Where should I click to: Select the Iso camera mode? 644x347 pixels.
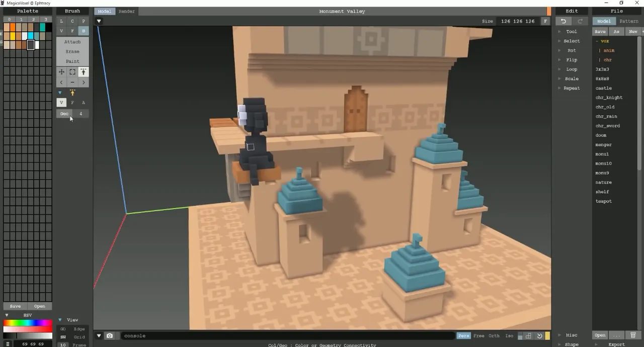tap(509, 336)
